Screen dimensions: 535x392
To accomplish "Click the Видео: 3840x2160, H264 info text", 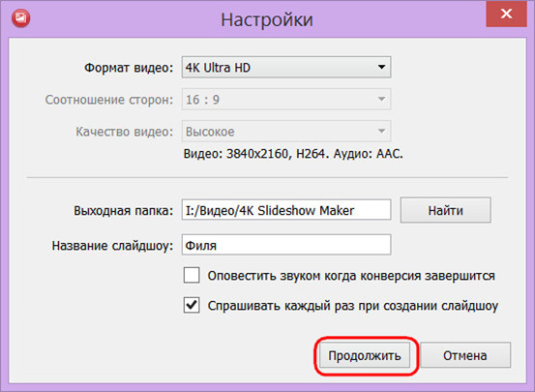I will (x=293, y=154).
